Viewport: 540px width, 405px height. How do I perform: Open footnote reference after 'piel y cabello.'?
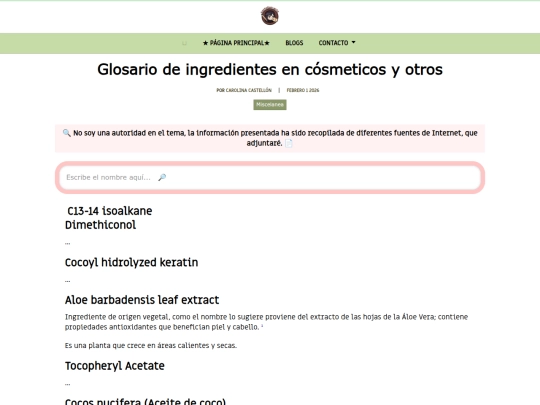pyautogui.click(x=262, y=325)
